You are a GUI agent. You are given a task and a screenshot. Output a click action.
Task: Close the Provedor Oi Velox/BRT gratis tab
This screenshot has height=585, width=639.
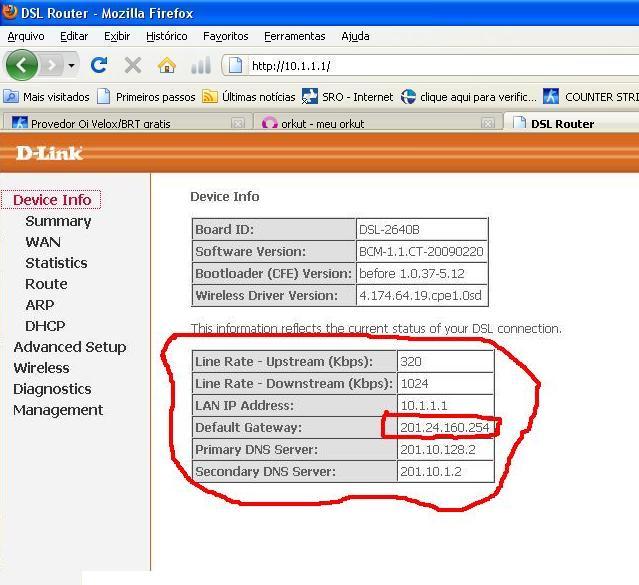238,124
